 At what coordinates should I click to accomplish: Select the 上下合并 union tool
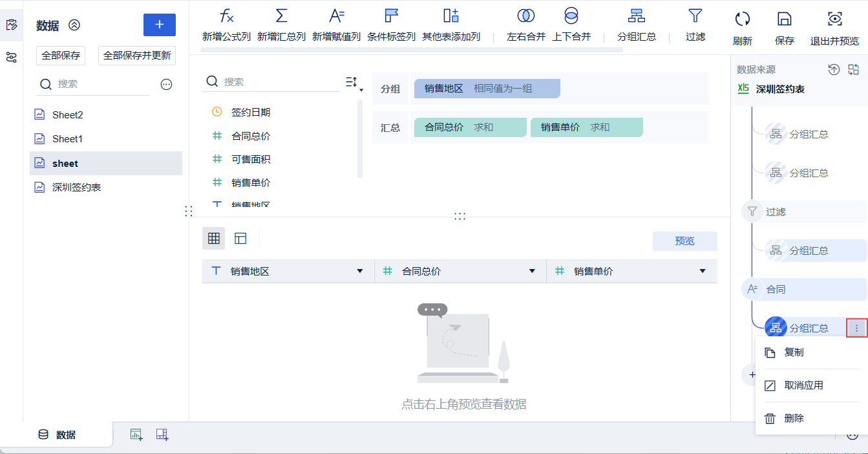click(571, 16)
